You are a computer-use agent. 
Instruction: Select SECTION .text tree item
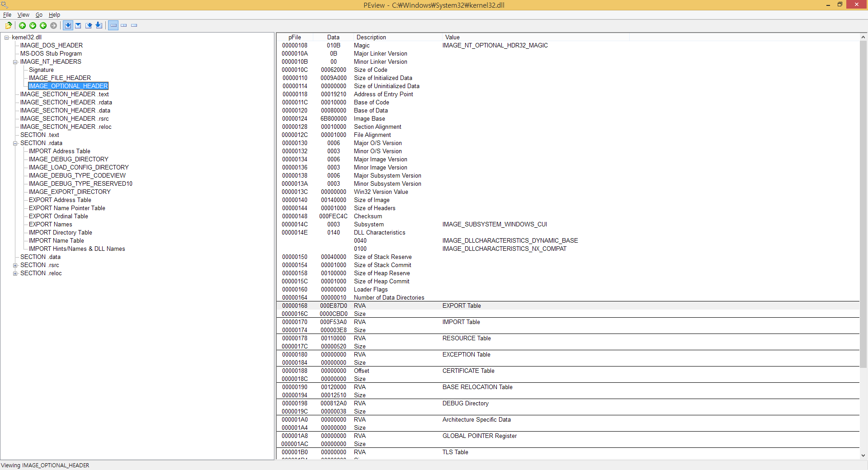coord(40,135)
